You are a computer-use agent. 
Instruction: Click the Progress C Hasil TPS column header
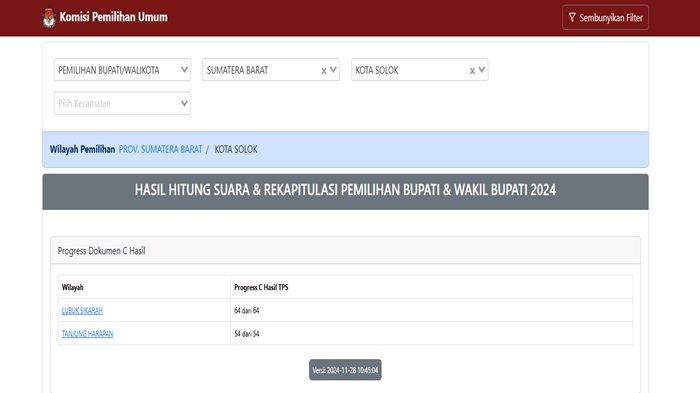click(x=261, y=287)
